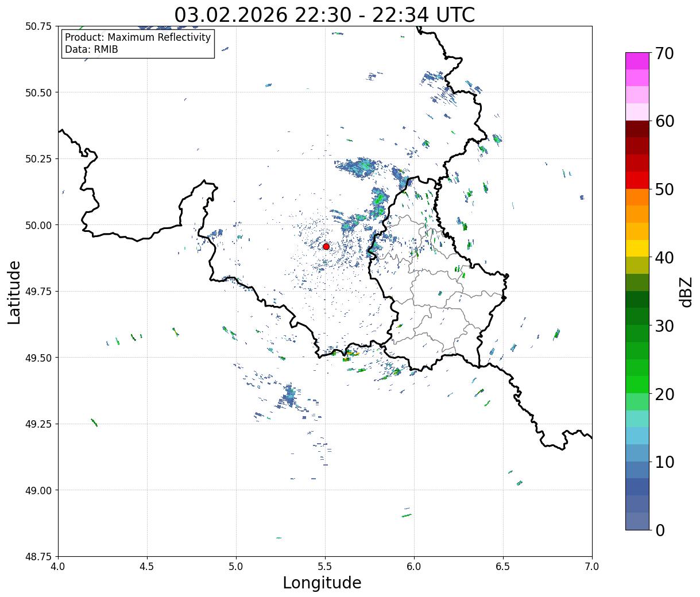Click the latitude tick label 49.50
700x597 pixels.
pyautogui.click(x=38, y=358)
